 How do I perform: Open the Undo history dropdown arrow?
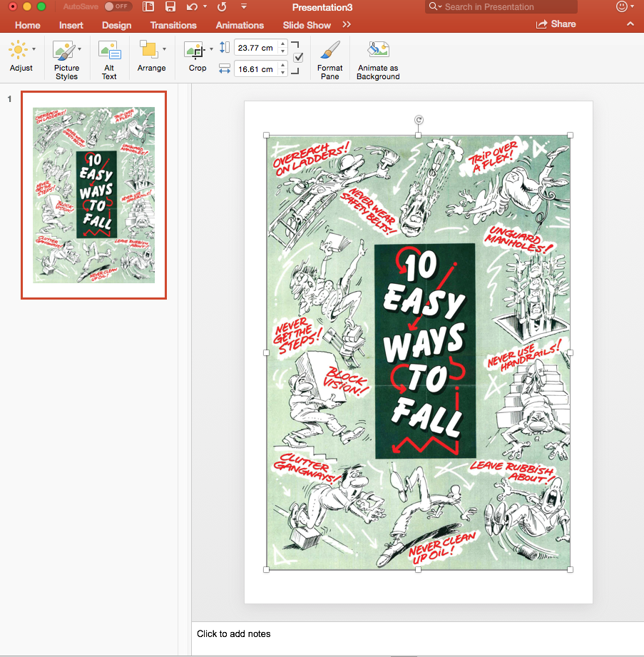point(205,6)
